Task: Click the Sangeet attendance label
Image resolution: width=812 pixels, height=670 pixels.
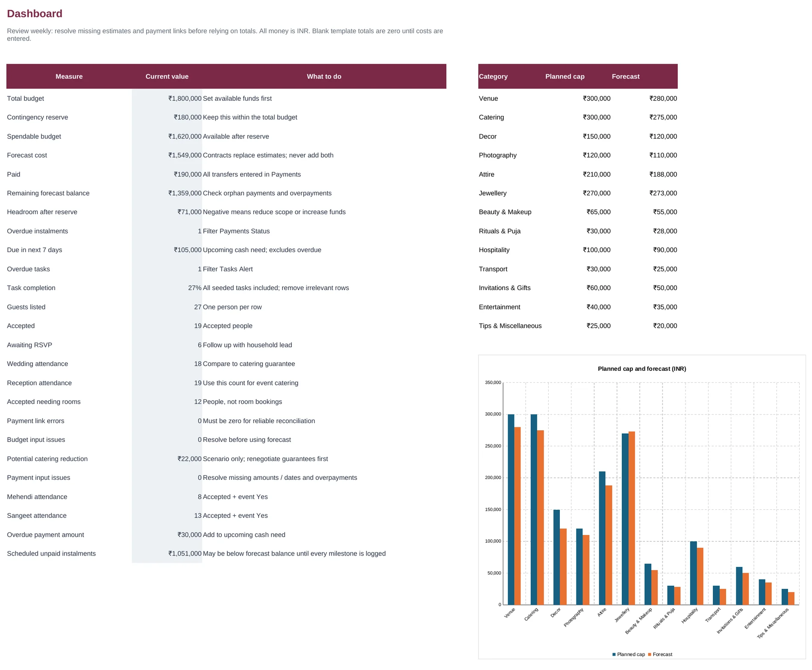Action: (37, 516)
